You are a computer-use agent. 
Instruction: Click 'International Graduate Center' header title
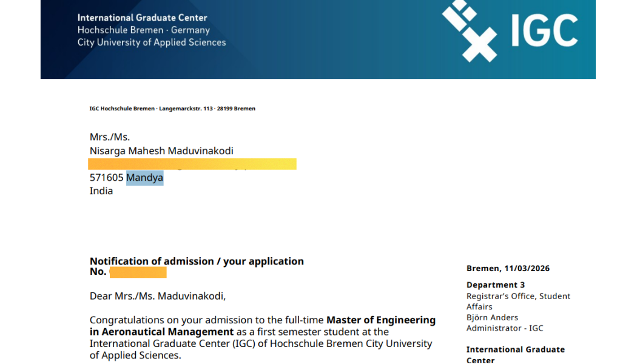[142, 18]
